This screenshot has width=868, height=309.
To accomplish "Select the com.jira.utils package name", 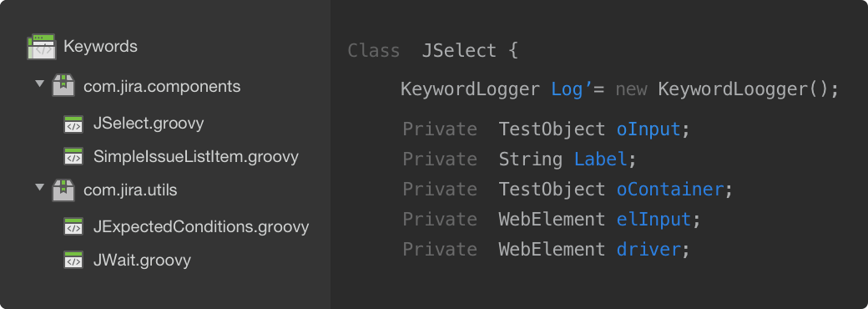I will pos(130,190).
